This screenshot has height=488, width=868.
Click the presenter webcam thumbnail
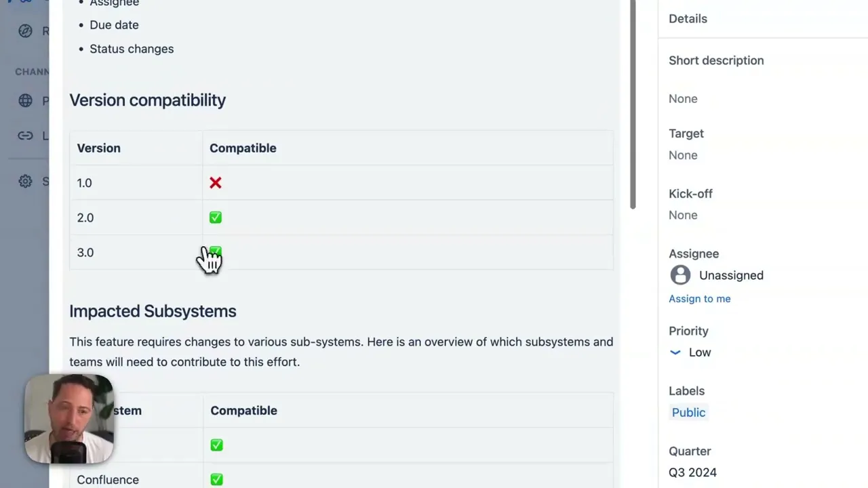pos(68,419)
